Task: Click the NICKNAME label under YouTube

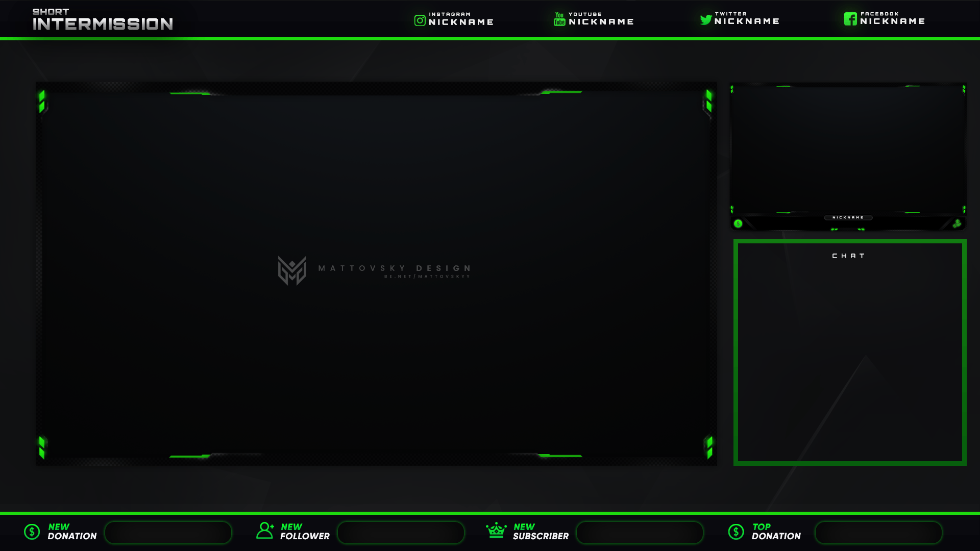Action: (601, 21)
